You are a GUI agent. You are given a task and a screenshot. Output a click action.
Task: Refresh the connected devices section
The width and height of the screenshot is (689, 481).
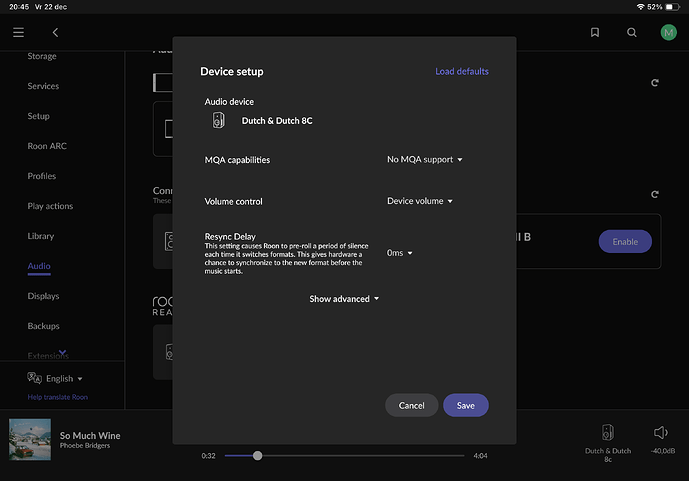(x=655, y=194)
